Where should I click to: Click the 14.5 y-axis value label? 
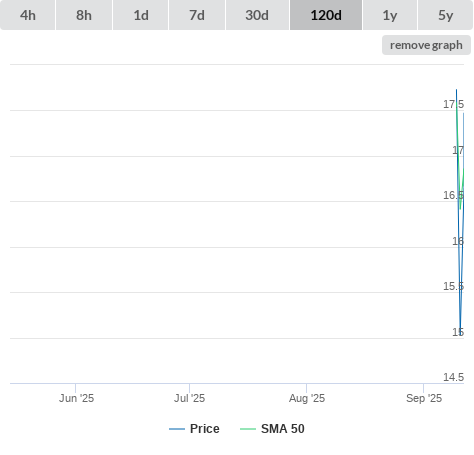point(453,377)
